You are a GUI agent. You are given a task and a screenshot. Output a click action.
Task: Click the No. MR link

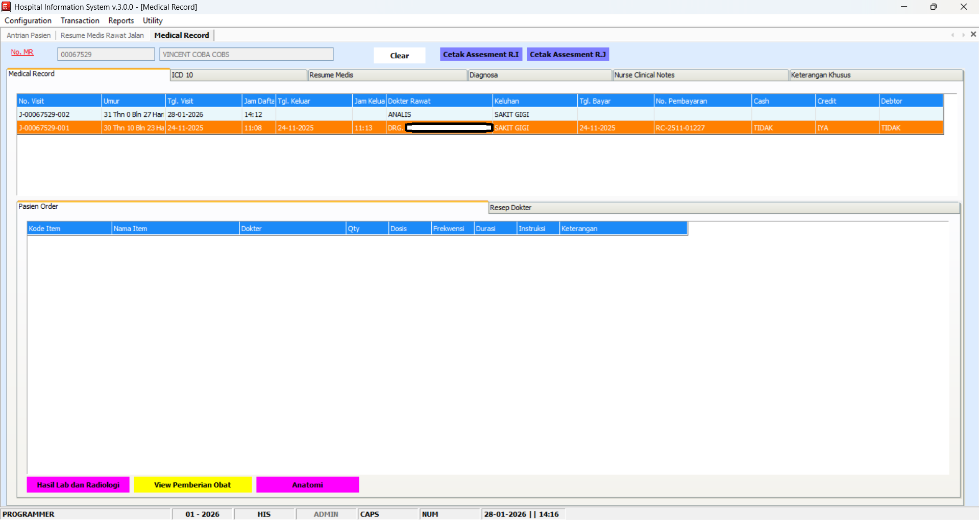click(22, 52)
